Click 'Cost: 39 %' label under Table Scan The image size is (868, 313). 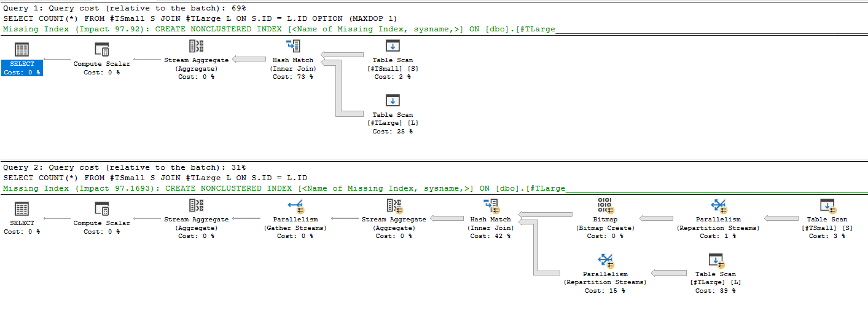pos(715,291)
